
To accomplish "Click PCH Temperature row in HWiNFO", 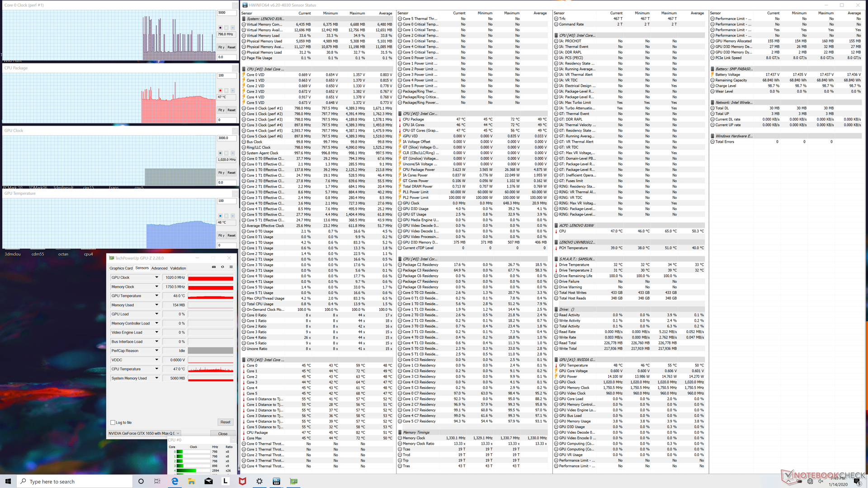I will click(x=629, y=248).
